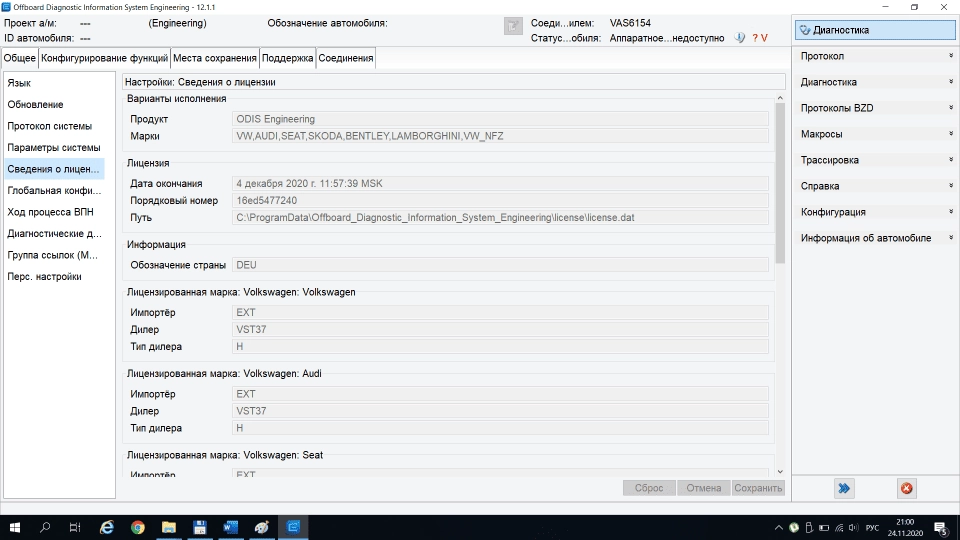960x540 pixels.
Task: Open File Explorer from the taskbar
Action: (x=169, y=527)
